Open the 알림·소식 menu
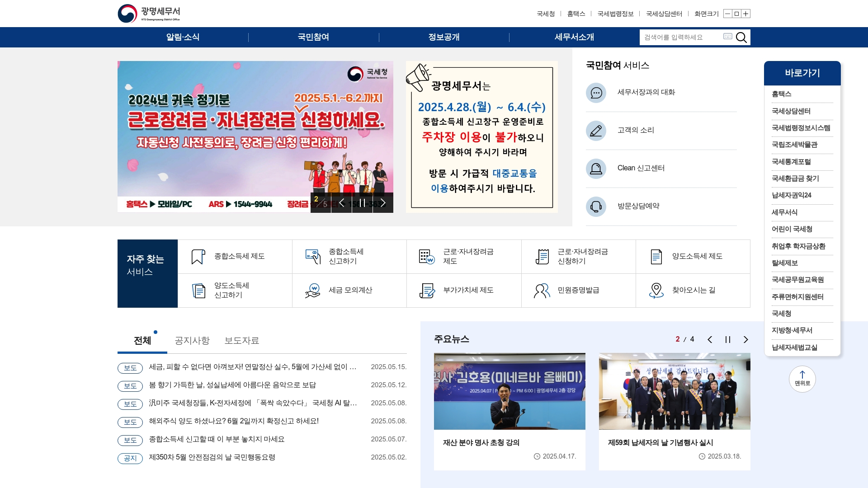The image size is (868, 488). pyautogui.click(x=183, y=37)
